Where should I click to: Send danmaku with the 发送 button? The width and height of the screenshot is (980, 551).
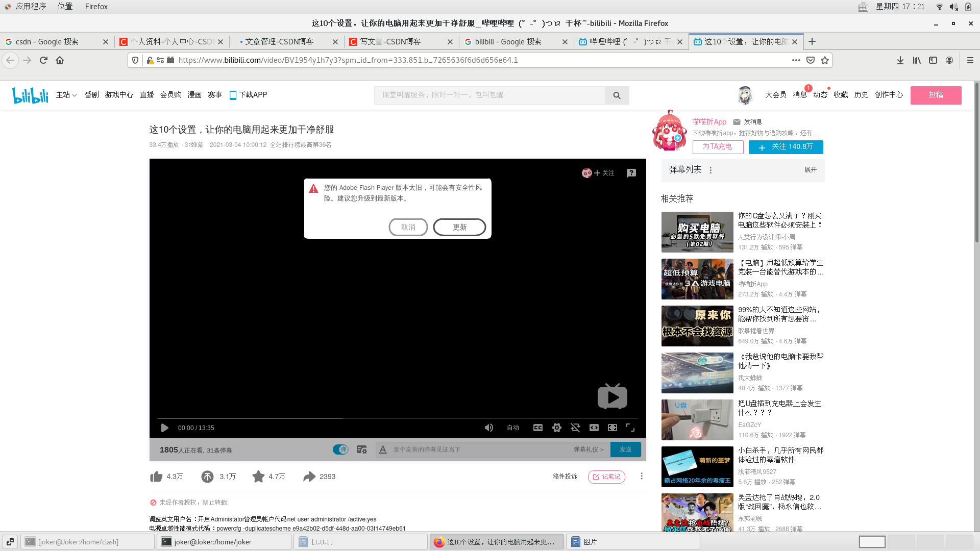(x=626, y=449)
